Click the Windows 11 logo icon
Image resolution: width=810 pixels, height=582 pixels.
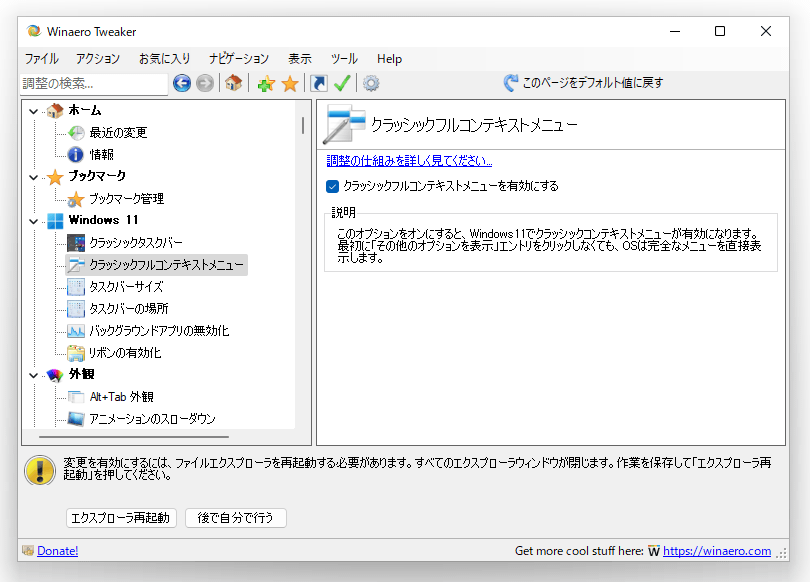55,221
